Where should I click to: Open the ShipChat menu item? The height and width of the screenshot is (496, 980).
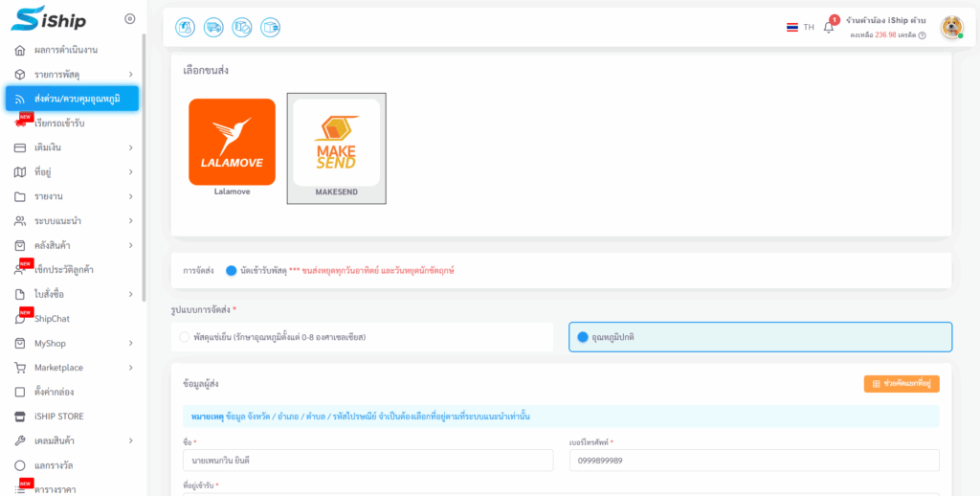(x=52, y=318)
